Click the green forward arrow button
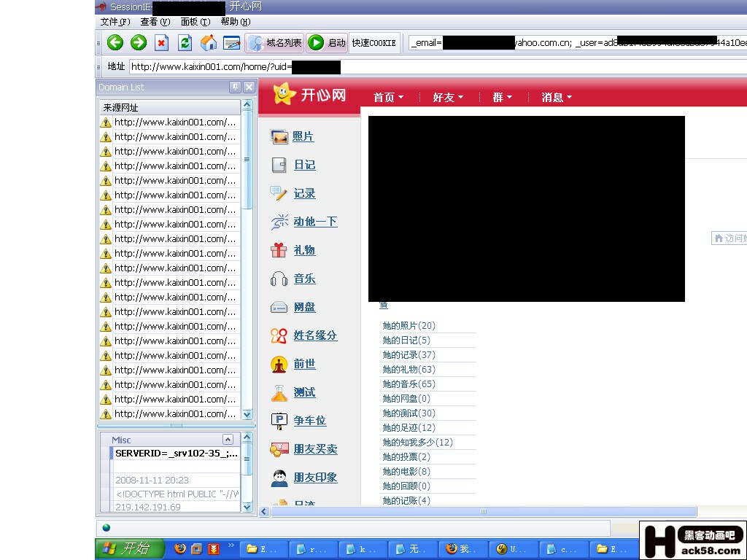Screen dimensions: 747x560 coord(139,43)
